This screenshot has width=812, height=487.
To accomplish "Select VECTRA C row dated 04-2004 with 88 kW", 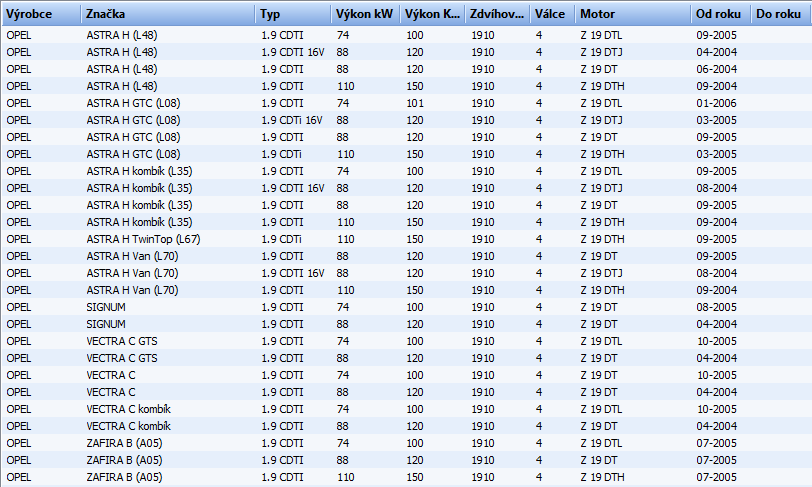I will point(406,392).
